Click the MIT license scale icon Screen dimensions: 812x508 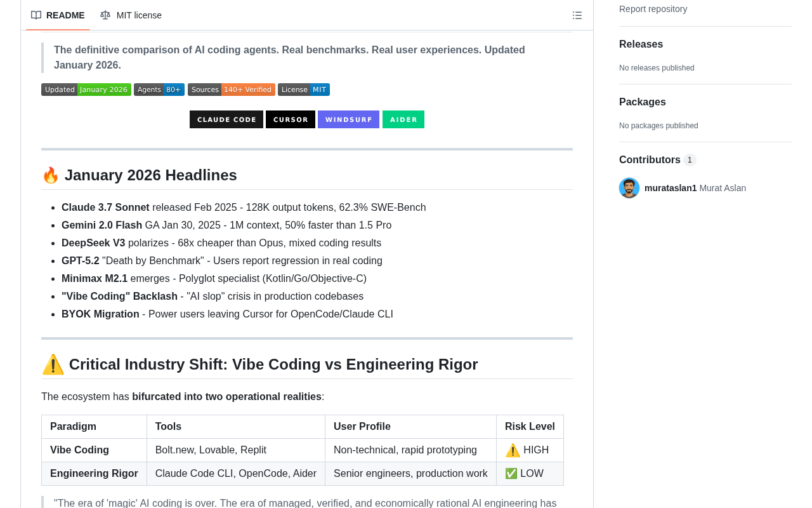105,15
